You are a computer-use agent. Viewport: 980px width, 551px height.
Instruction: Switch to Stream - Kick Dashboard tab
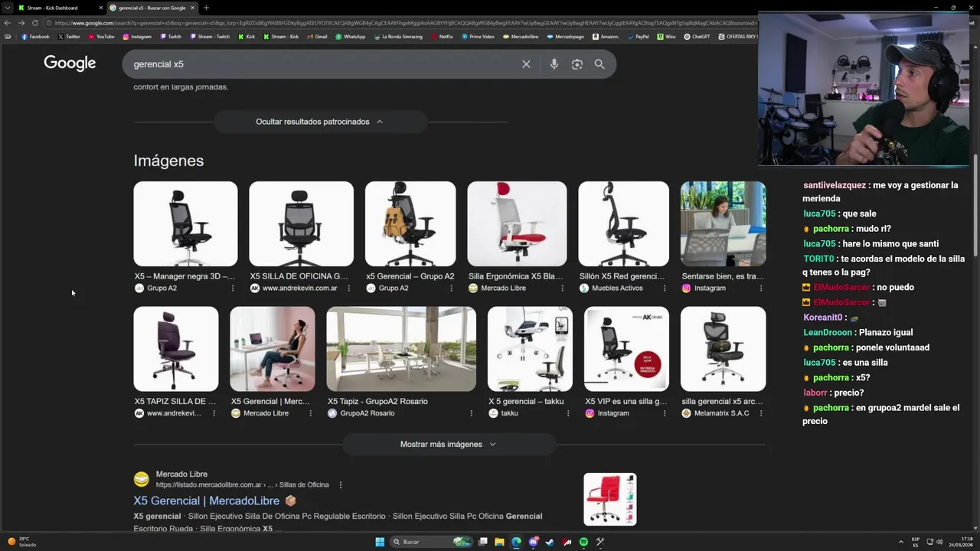point(59,8)
